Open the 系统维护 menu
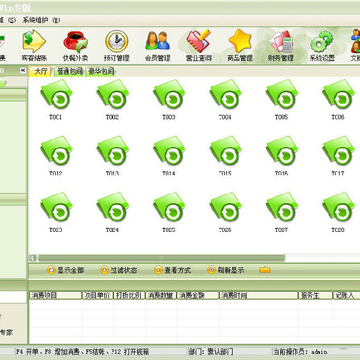 click(41, 20)
